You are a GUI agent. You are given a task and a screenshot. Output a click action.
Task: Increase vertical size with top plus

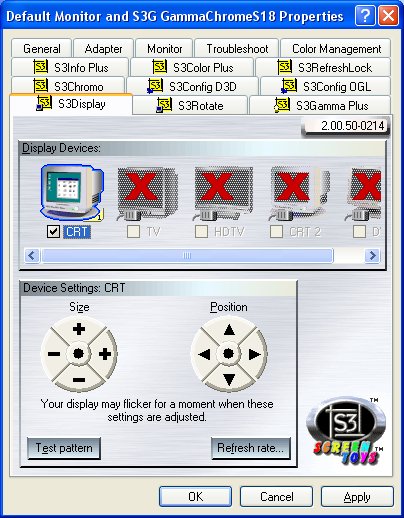point(79,329)
